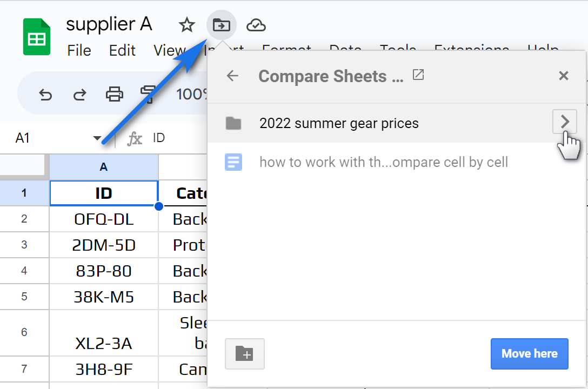Open the Google Sheets home icon

tap(37, 36)
